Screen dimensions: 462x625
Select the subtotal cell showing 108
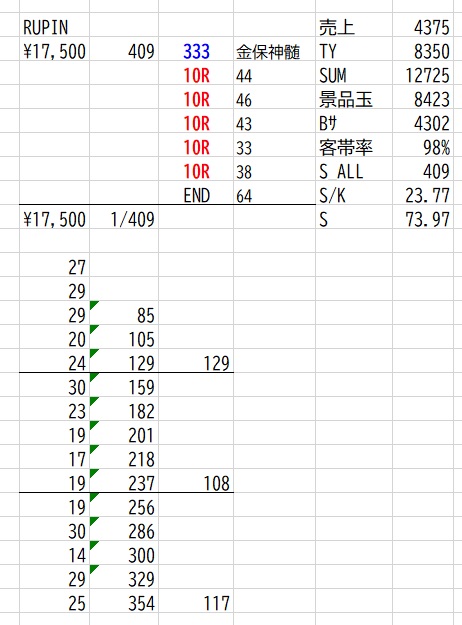point(196,483)
